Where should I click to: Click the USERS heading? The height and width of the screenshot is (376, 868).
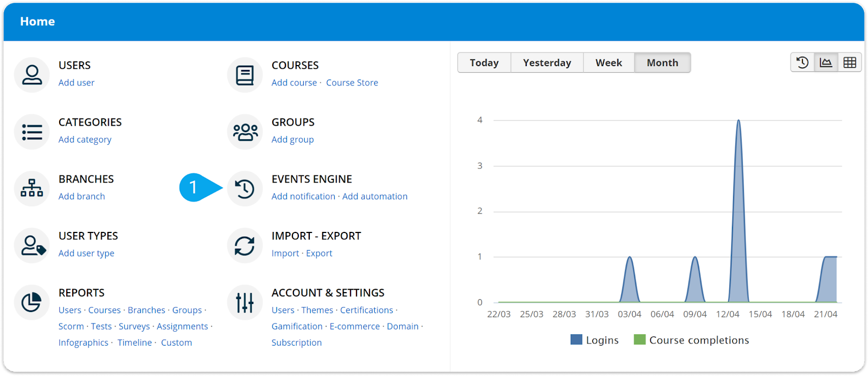click(x=75, y=66)
